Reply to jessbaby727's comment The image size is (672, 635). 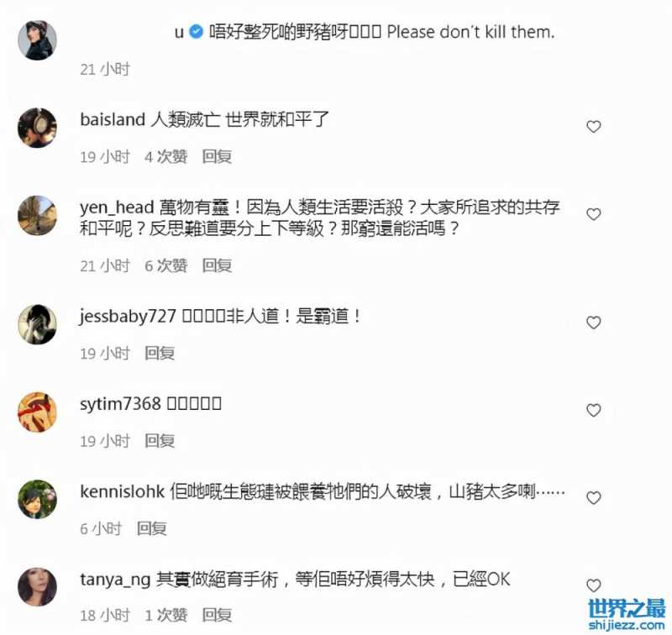point(160,354)
